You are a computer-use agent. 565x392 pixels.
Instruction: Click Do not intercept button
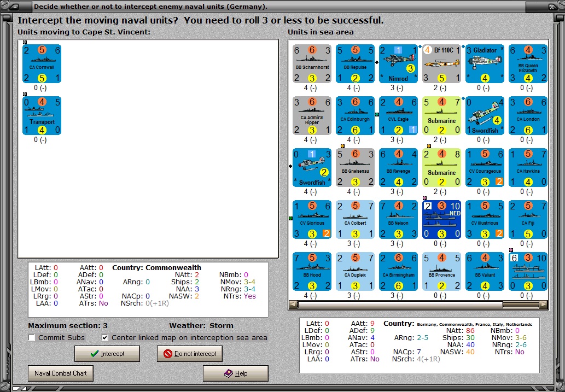[x=190, y=354]
